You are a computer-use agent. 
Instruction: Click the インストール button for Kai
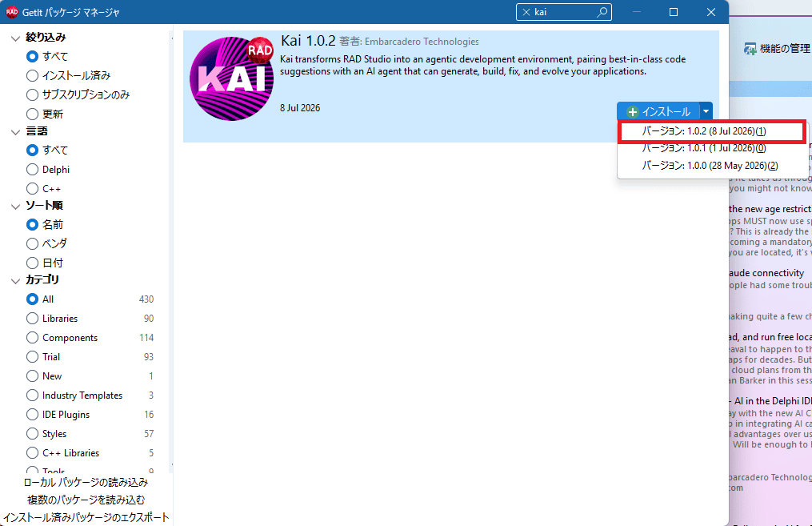point(658,111)
